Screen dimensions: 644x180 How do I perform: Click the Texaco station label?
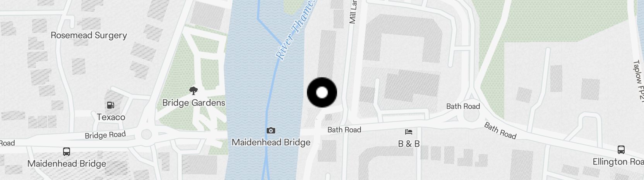tap(111, 117)
